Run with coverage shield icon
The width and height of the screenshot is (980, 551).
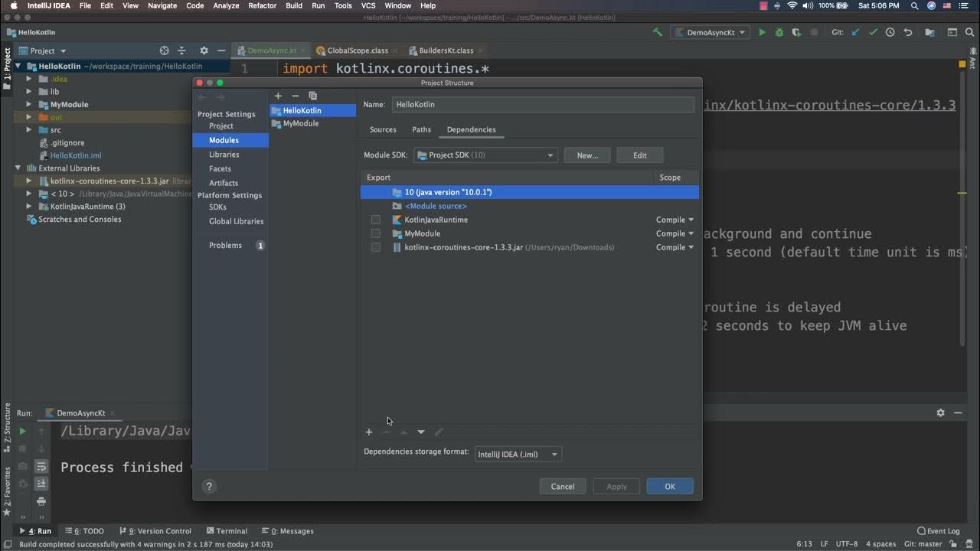coord(796,32)
